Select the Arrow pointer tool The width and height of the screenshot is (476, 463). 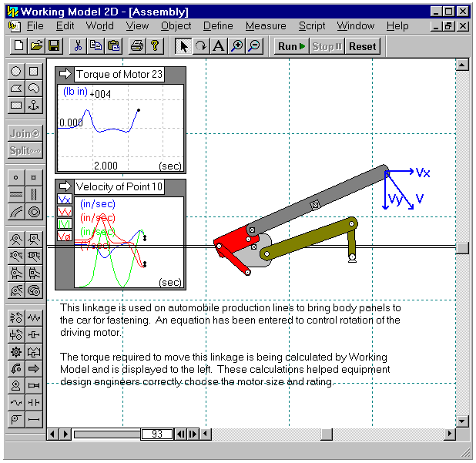pos(183,46)
